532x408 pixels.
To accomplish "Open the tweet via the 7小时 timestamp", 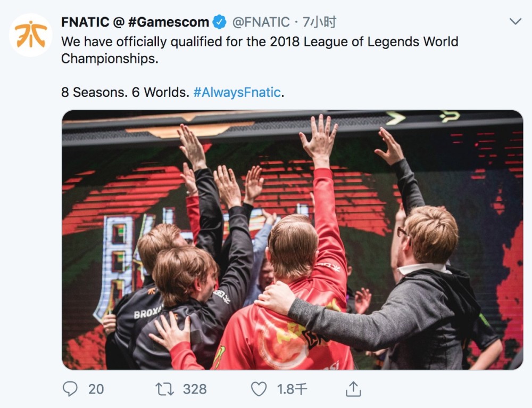I will (x=319, y=22).
